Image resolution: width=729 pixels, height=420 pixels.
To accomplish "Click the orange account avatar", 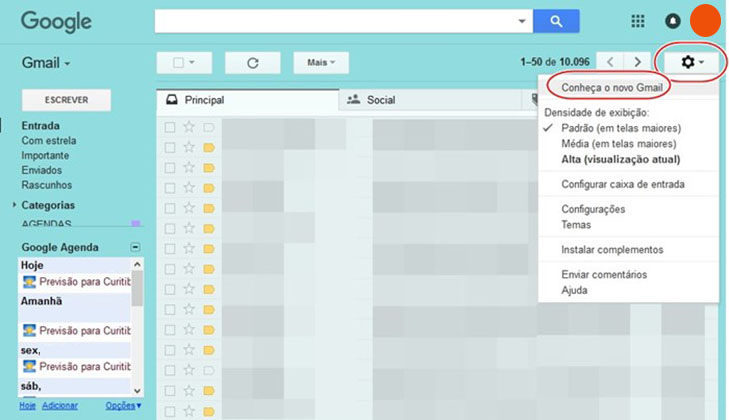I will [x=704, y=19].
